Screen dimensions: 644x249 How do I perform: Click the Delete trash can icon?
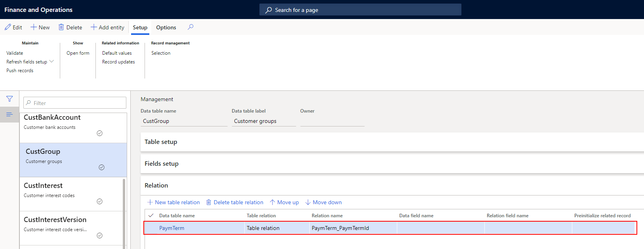[61, 27]
